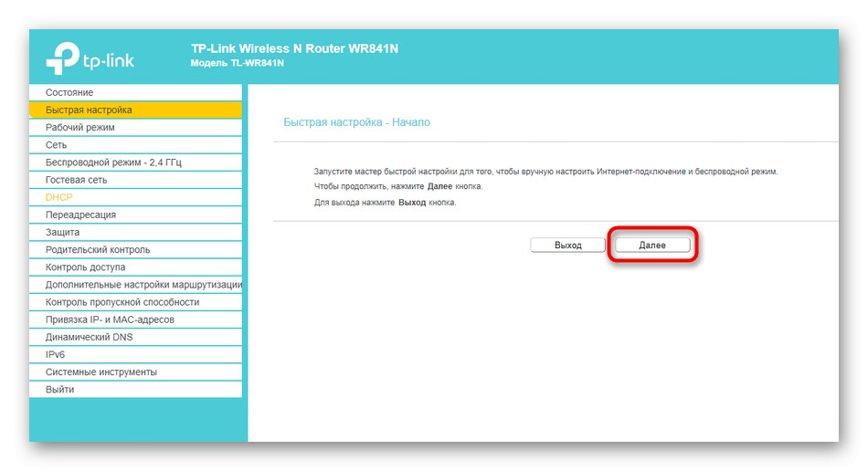This screenshot has height=471, width=868.
Task: Open the Переадресация section
Action: (135, 215)
